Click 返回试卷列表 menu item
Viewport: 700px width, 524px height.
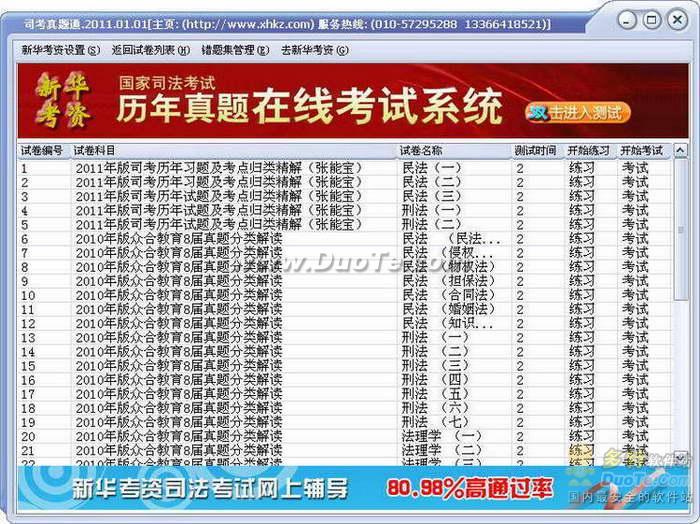151,50
